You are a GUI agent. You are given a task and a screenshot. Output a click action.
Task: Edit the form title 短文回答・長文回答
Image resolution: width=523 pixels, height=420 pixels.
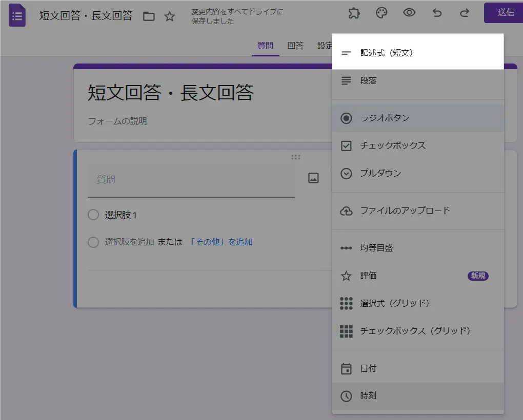170,92
